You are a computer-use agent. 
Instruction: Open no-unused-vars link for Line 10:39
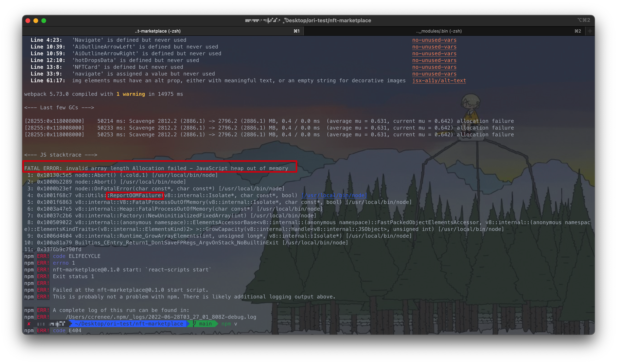(434, 47)
